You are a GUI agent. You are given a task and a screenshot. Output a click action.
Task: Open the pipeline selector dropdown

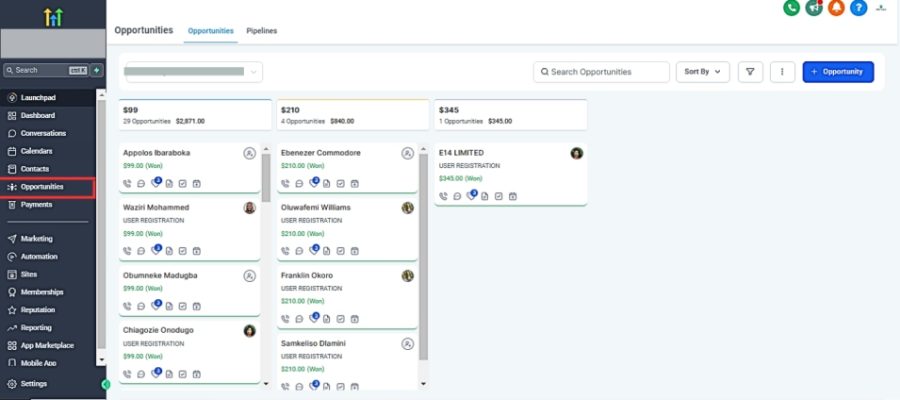192,72
